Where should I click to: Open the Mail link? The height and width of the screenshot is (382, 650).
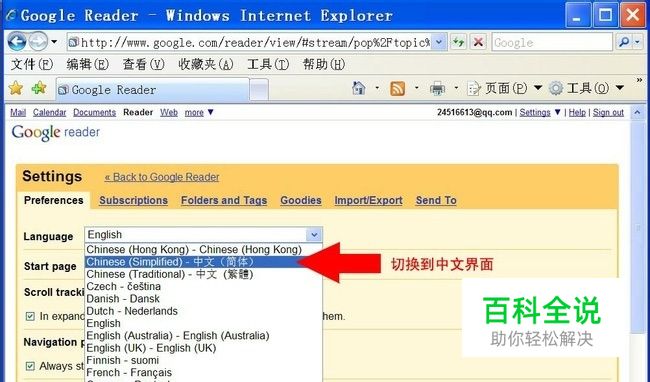click(x=18, y=112)
